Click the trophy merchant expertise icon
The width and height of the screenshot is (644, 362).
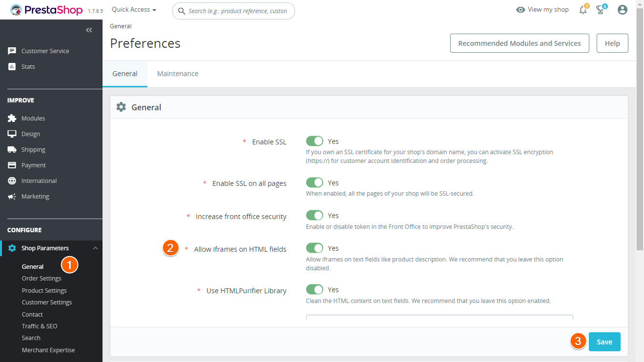pyautogui.click(x=602, y=10)
